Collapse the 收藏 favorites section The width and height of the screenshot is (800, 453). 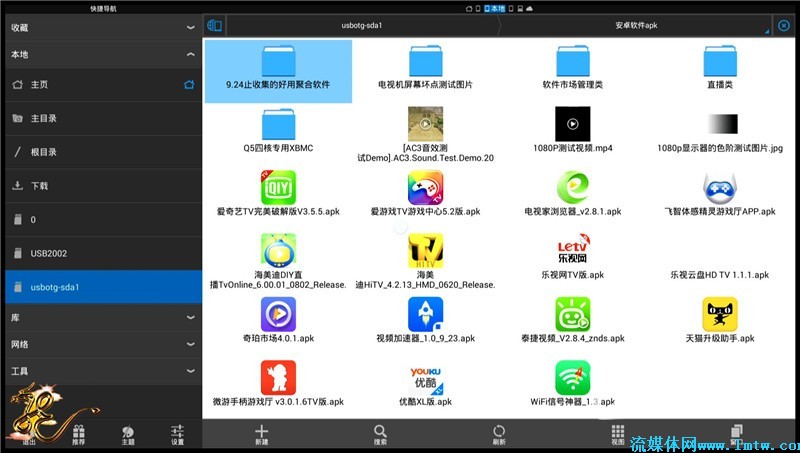190,28
